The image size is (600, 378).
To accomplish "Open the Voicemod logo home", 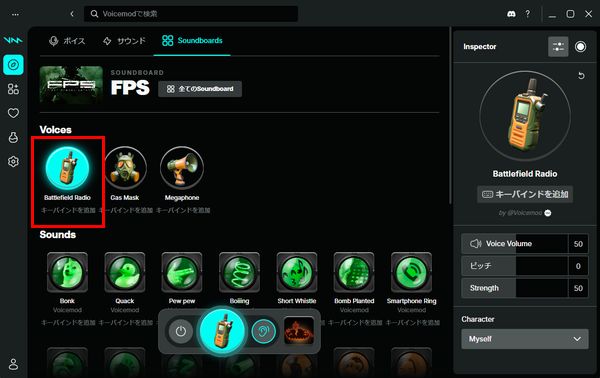I will coord(13,40).
